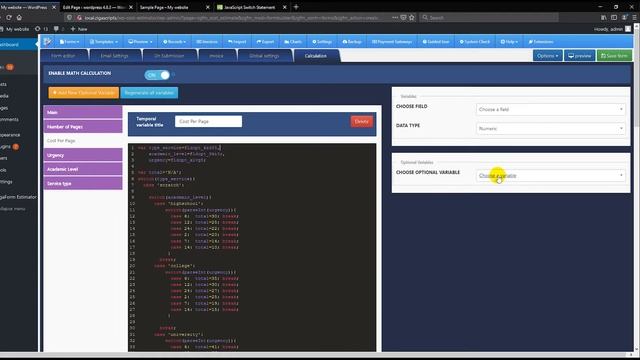Viewport: 640px width, 360px height.
Task: Toggle the Firefox sidebar icon
Action: (614, 18)
